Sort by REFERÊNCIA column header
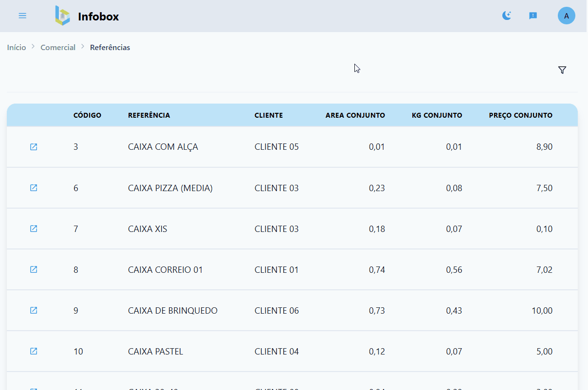Viewport: 588px width, 390px height. [149, 115]
